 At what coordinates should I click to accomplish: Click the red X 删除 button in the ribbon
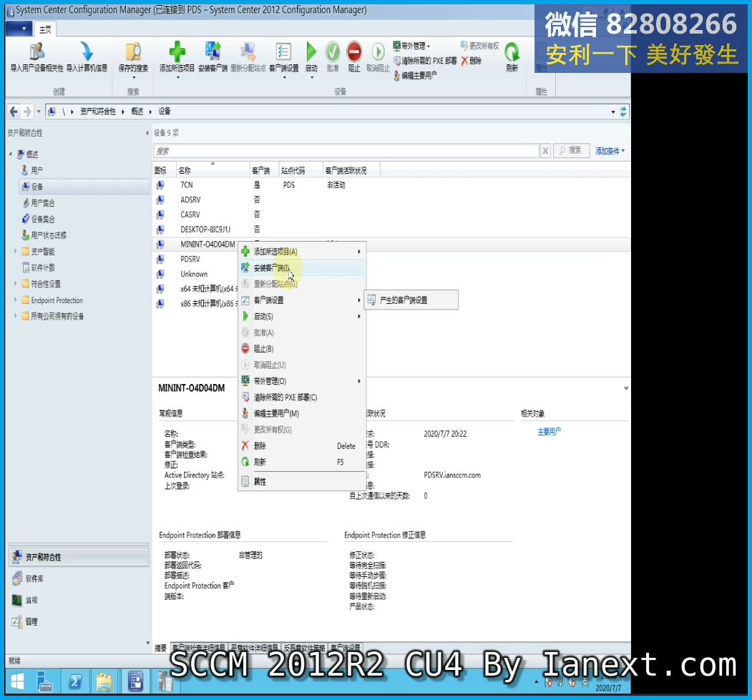click(x=471, y=61)
